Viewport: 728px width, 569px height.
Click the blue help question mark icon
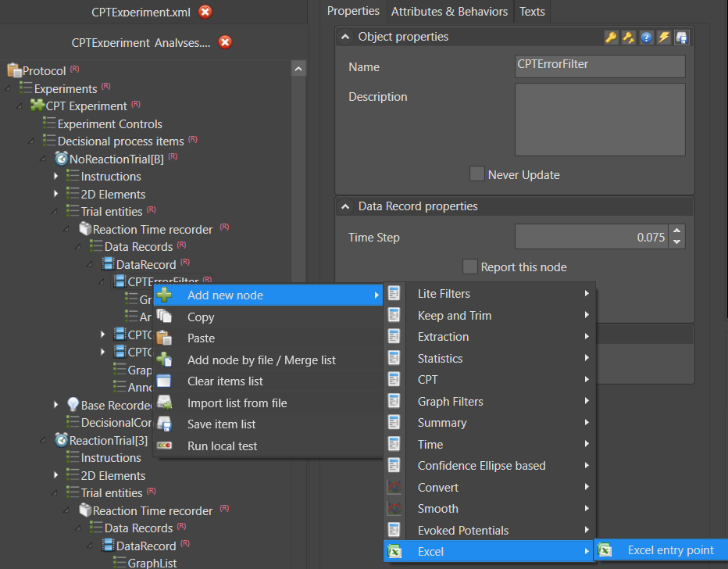tap(647, 38)
